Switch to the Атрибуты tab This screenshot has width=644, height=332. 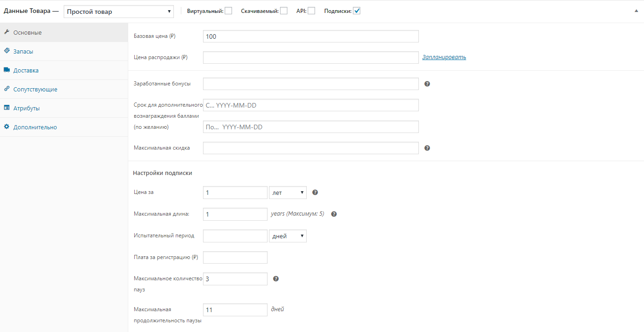coord(64,109)
